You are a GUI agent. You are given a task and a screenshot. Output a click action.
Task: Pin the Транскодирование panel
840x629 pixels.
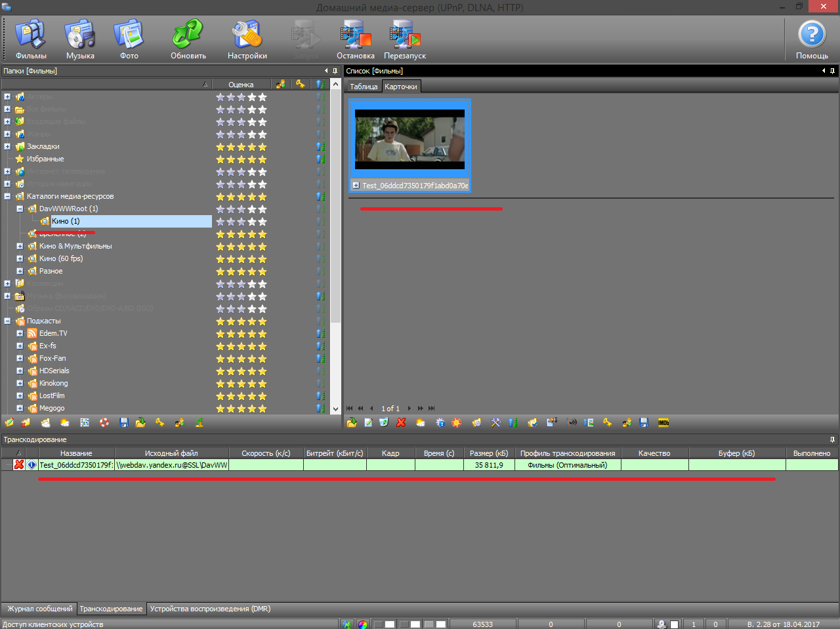click(832, 439)
